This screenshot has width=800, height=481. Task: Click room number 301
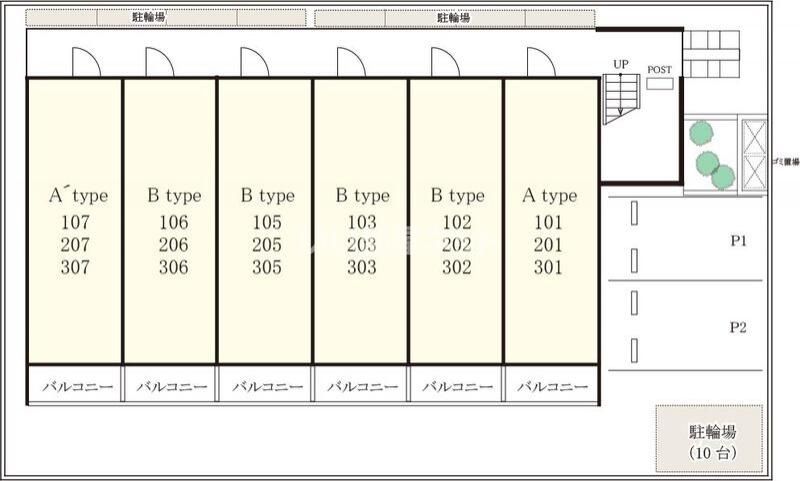[548, 267]
